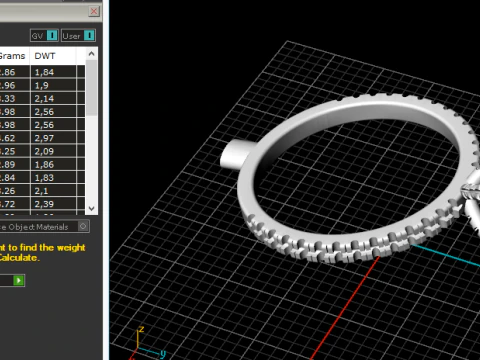Click the table scrollbar down arrow
The height and width of the screenshot is (360, 480).
(x=92, y=209)
